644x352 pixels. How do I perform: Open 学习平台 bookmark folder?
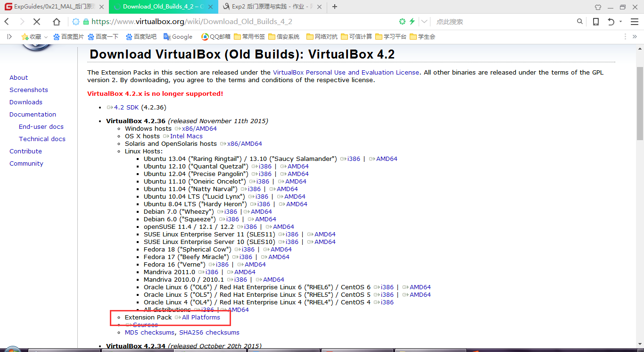tap(391, 36)
